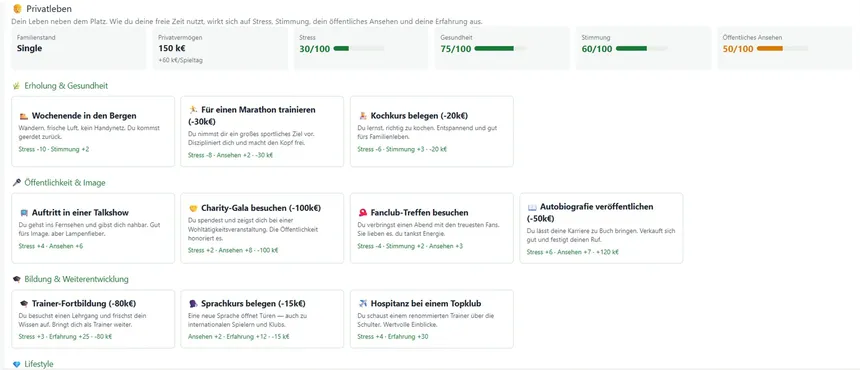Screen dimensions: 860x370
Task: Click the mountain icon on Wochenende in den Bergen
Action: [24, 116]
